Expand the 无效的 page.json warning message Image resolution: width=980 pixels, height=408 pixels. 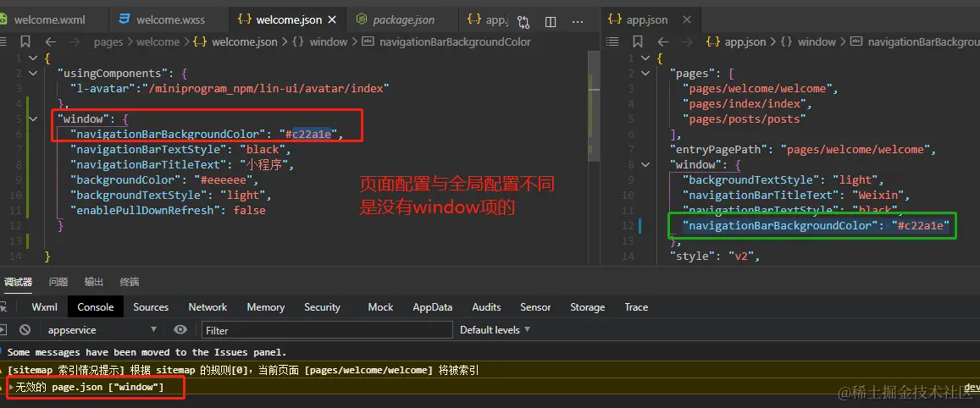click(x=11, y=388)
